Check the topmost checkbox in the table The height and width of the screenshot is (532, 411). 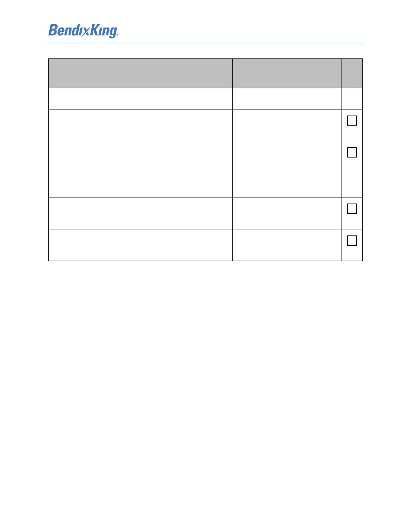coord(352,121)
